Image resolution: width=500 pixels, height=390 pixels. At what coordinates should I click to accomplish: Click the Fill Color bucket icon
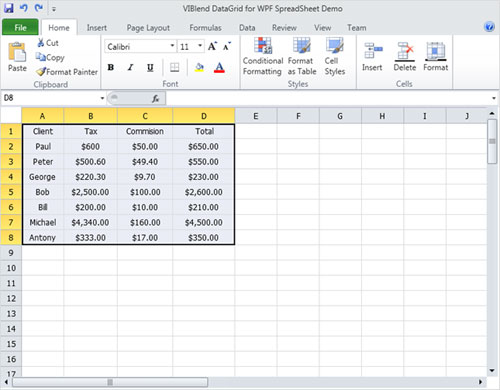(199, 68)
